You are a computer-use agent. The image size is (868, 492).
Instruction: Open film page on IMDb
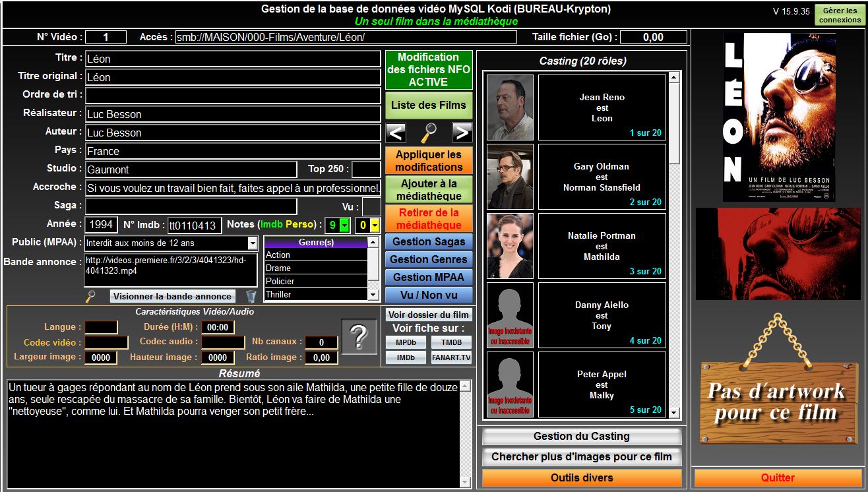(406, 357)
